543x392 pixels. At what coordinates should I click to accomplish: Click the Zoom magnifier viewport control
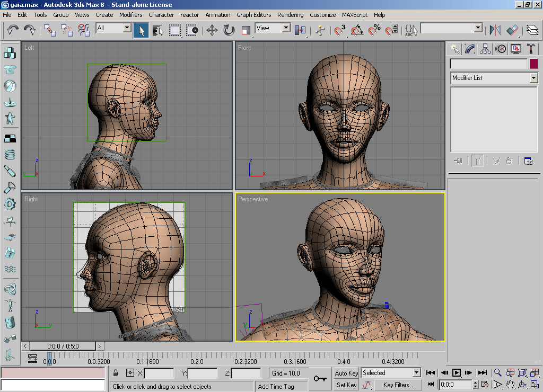tap(497, 373)
